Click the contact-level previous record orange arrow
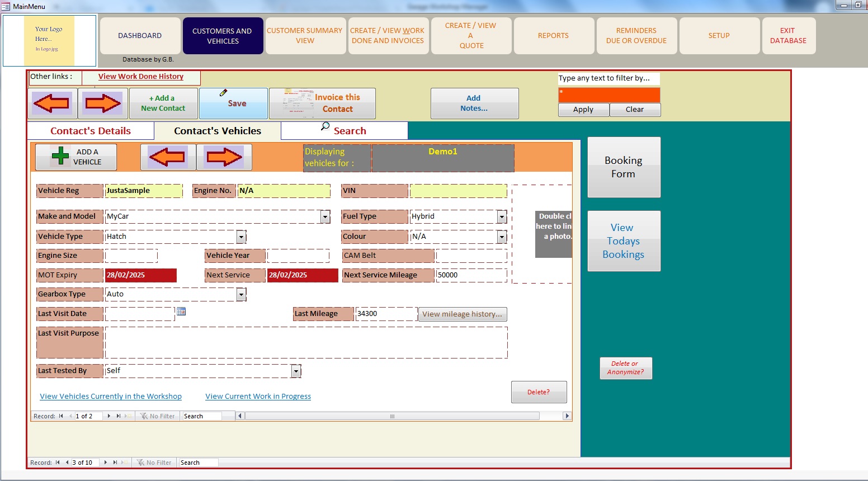868x481 pixels. point(52,103)
